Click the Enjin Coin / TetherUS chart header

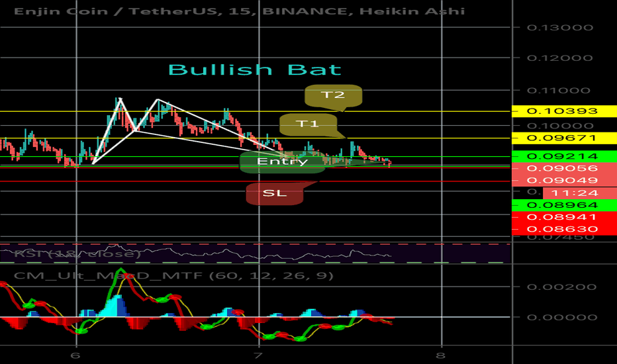239,11
